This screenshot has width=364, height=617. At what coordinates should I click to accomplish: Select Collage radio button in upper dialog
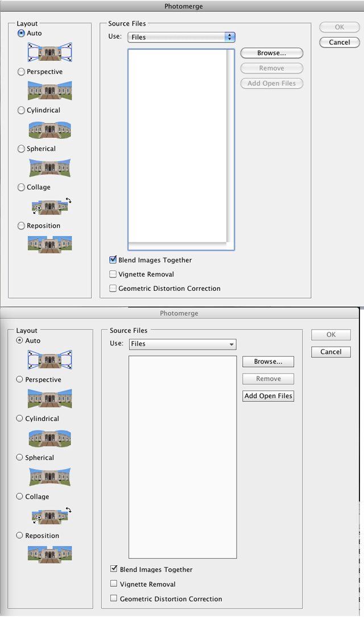pos(21,187)
